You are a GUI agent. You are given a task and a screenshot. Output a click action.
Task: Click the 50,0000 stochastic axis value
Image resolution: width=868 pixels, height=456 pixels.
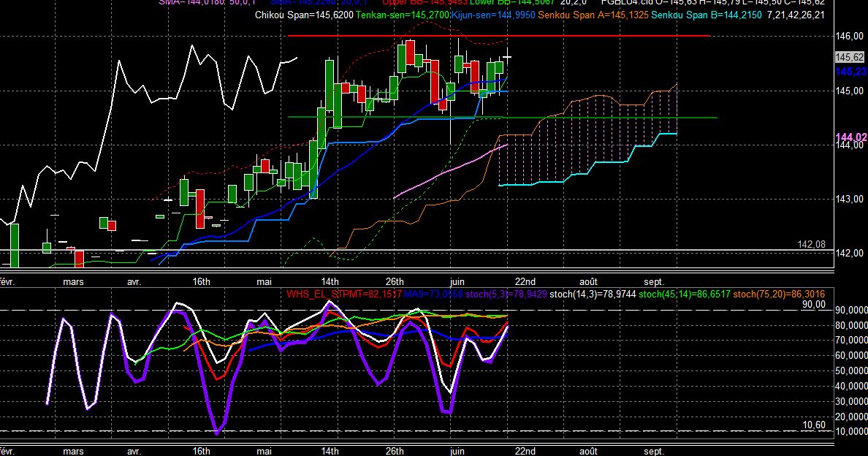tap(851, 370)
